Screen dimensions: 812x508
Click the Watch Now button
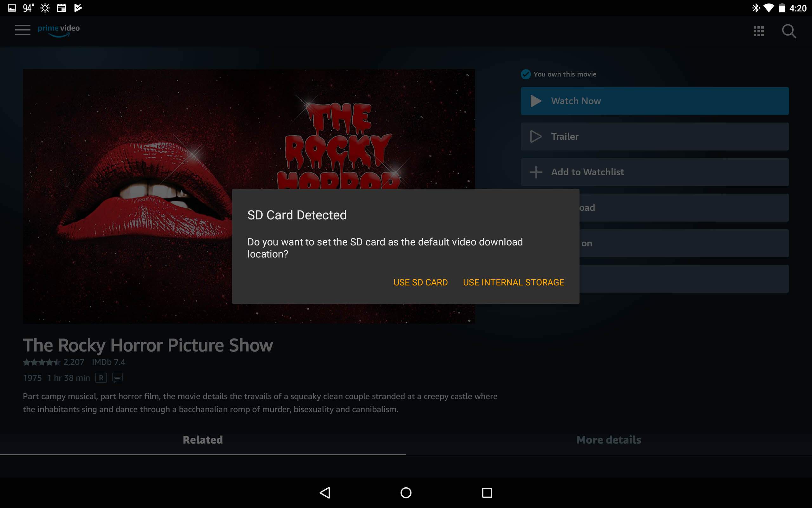pos(655,101)
